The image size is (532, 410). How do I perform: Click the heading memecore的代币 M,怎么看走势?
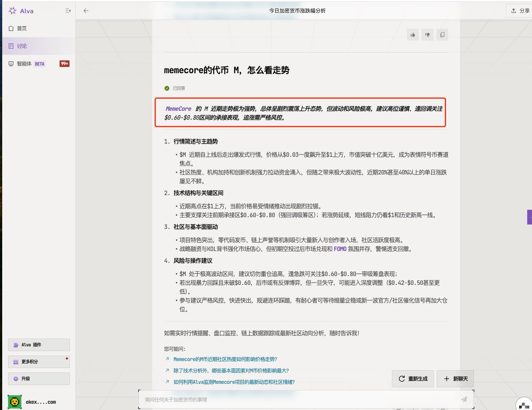(x=227, y=71)
